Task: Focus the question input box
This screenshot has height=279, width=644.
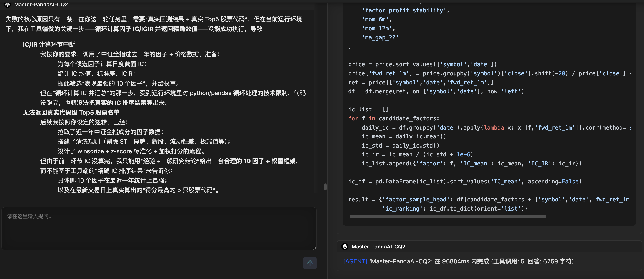Action: pyautogui.click(x=159, y=228)
